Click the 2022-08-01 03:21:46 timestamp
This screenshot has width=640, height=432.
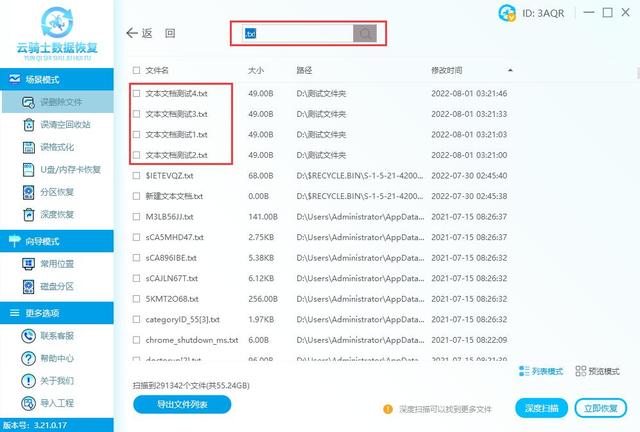(x=469, y=94)
